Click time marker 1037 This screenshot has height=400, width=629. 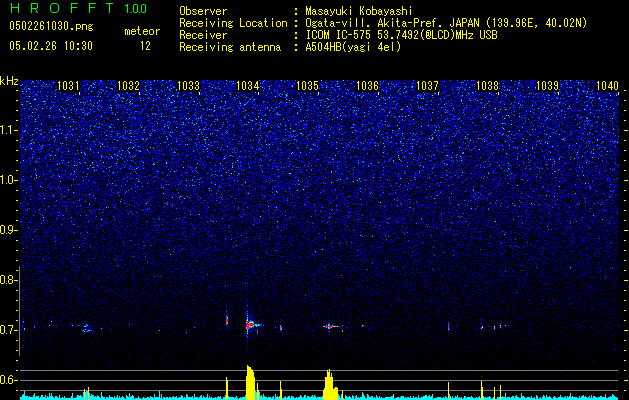click(x=428, y=85)
